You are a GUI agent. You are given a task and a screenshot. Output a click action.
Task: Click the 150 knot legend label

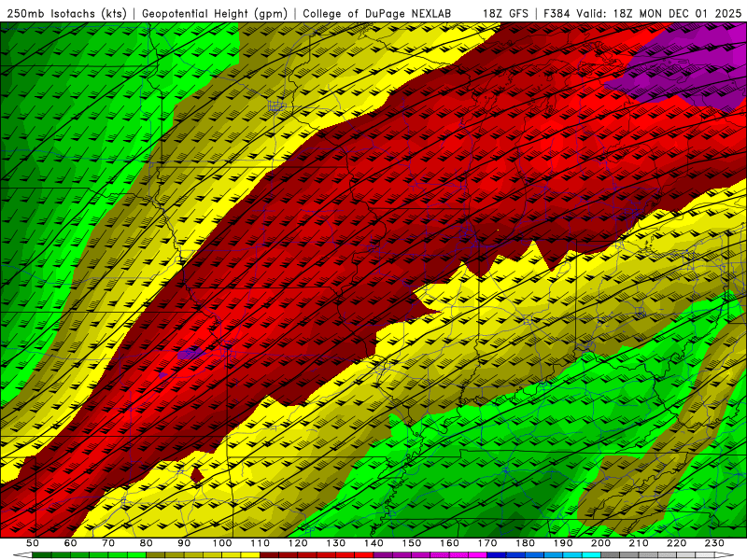412,543
